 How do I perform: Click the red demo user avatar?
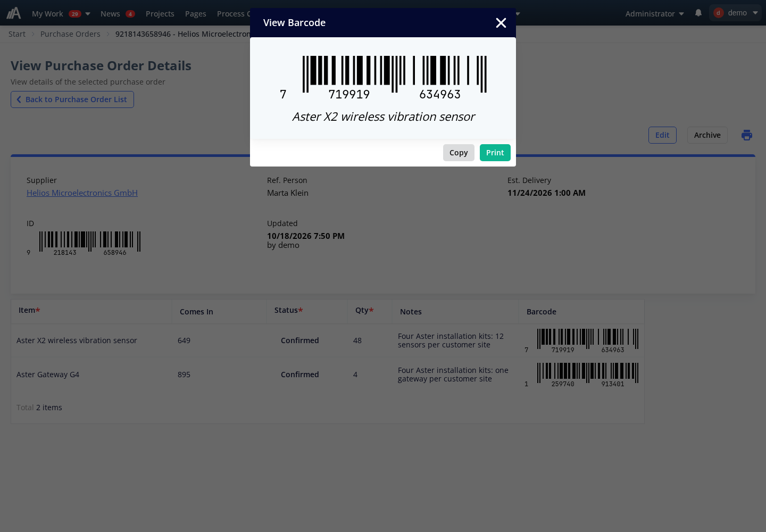(x=719, y=13)
